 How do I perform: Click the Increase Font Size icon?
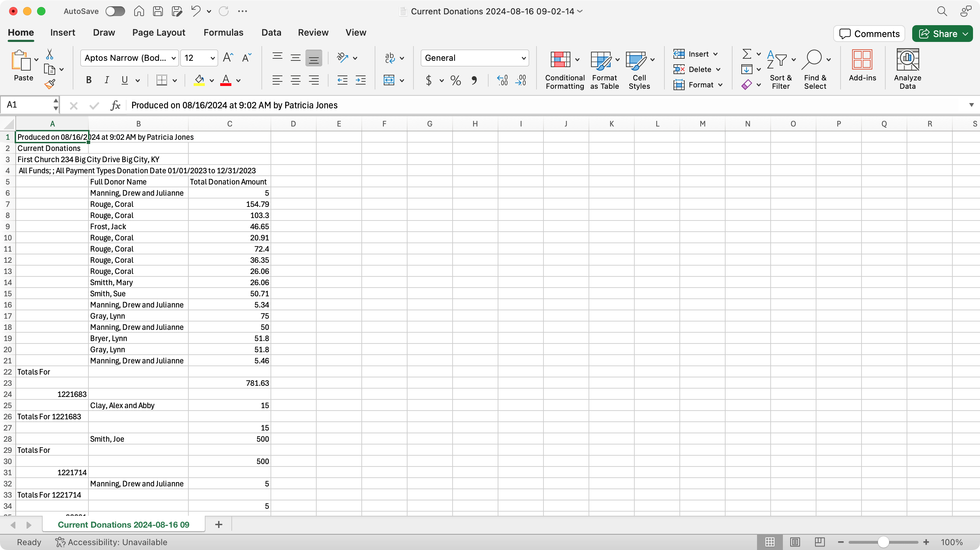click(228, 58)
